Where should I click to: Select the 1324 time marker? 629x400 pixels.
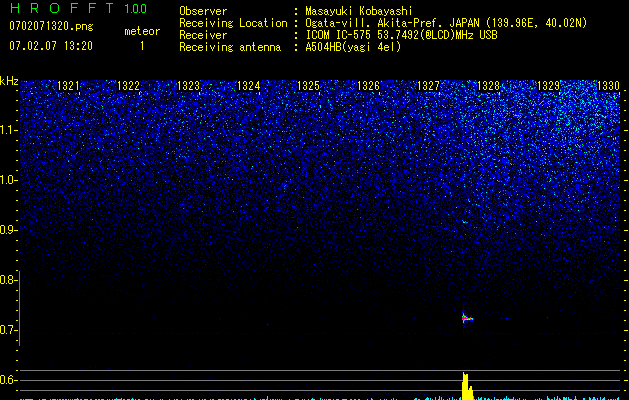249,87
